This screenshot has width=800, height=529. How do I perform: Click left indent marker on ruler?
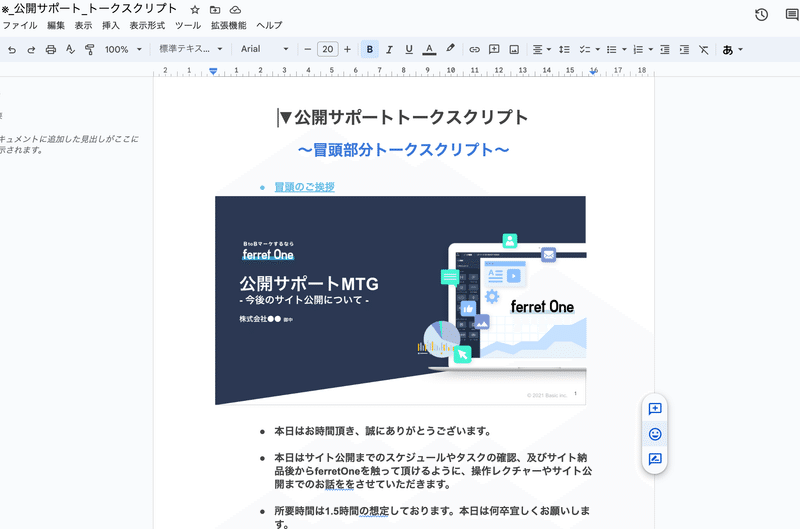click(x=213, y=71)
